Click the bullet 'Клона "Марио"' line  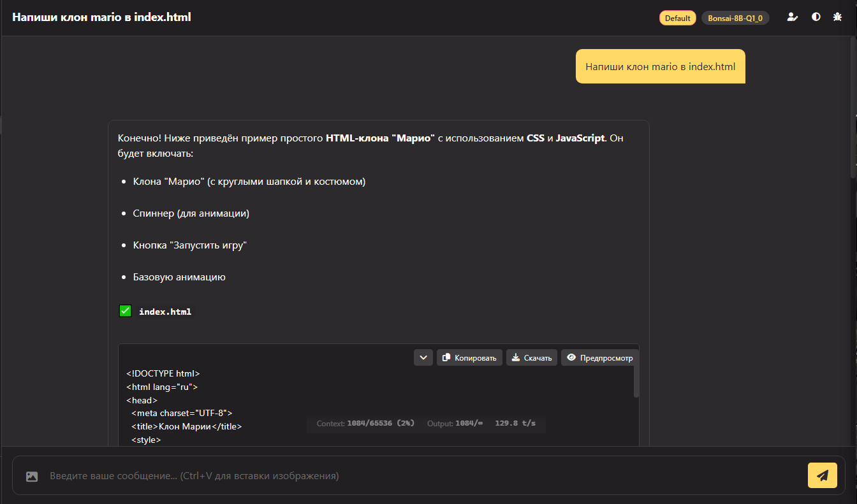point(249,182)
